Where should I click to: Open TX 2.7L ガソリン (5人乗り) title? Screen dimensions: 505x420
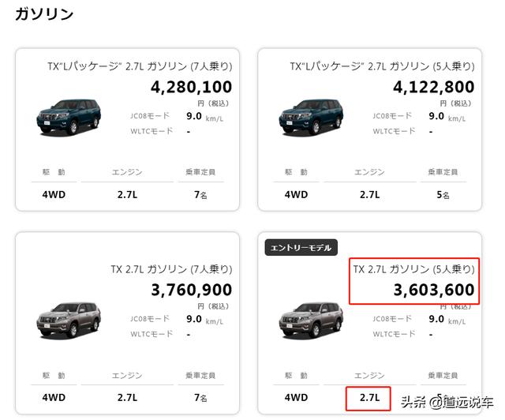click(x=413, y=269)
